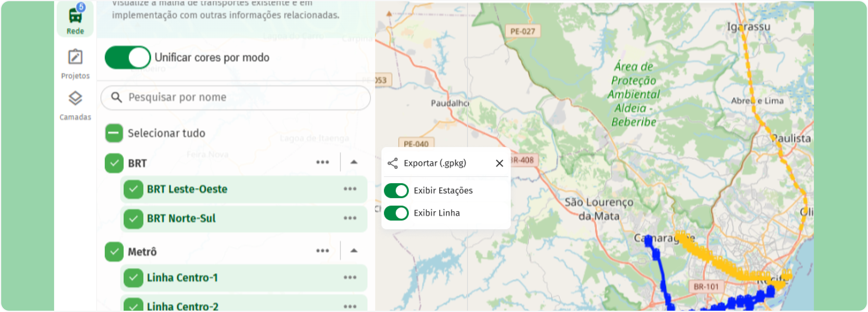Click the BR-101 road shield
The image size is (868, 312).
(x=706, y=287)
